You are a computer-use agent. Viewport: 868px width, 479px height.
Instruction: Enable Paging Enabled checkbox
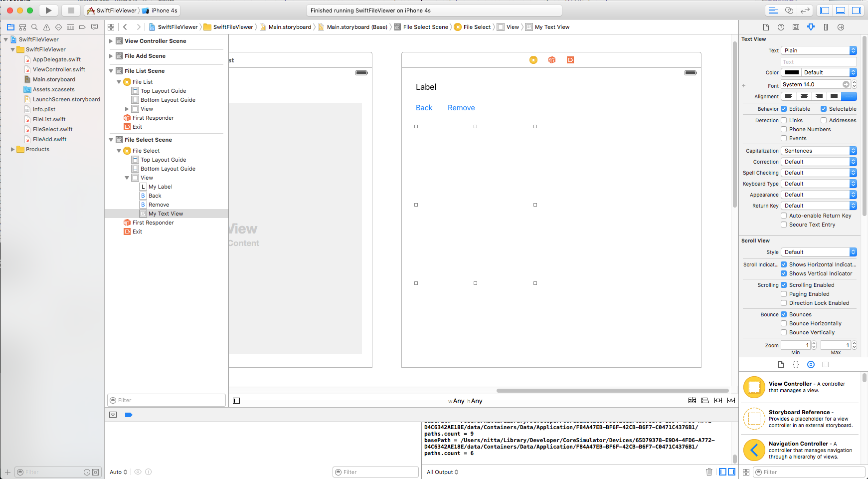point(784,294)
